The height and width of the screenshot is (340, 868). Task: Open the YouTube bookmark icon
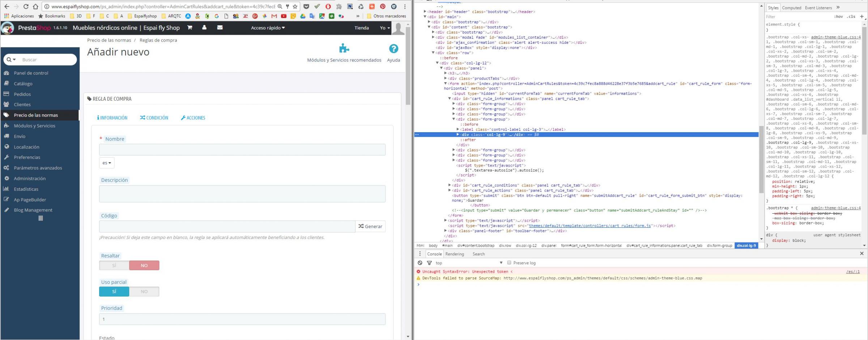[x=284, y=16]
